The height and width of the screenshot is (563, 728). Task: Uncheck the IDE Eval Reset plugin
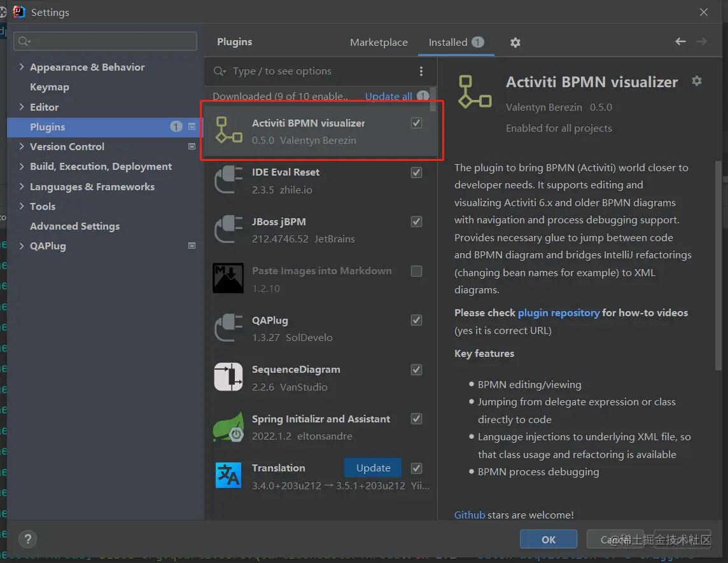[x=416, y=172]
